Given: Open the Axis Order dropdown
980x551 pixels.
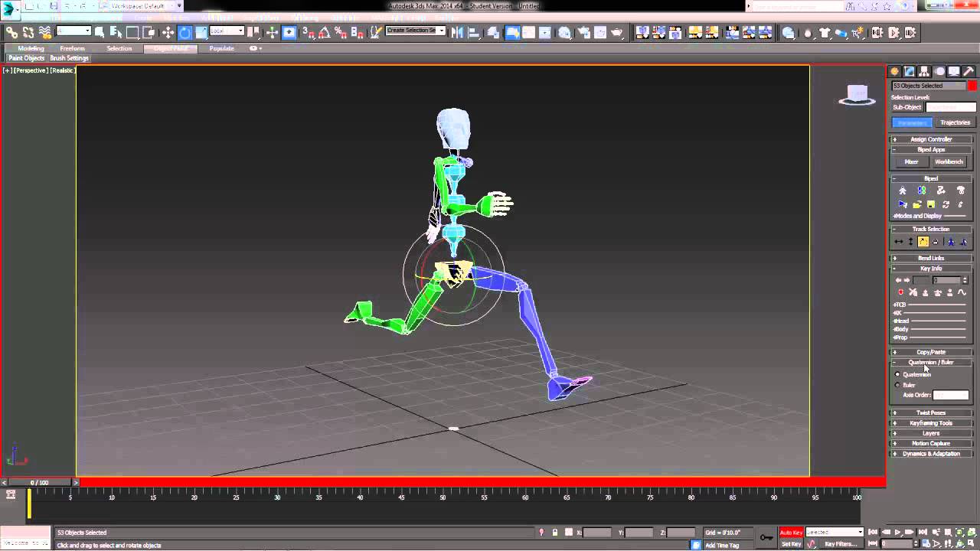Looking at the screenshot, I should (x=951, y=395).
